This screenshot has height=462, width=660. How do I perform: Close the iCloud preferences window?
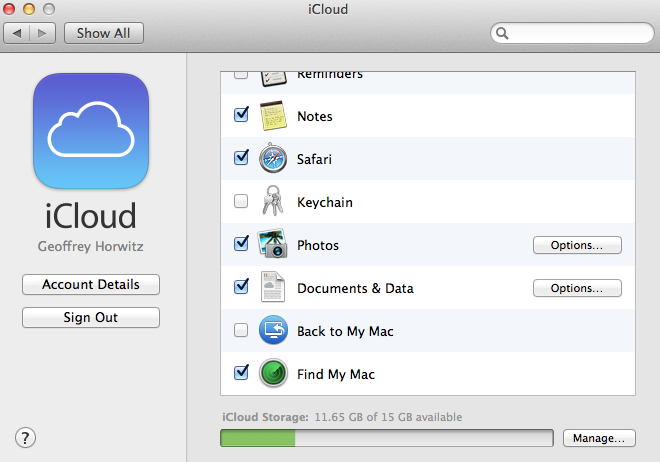tap(9, 9)
